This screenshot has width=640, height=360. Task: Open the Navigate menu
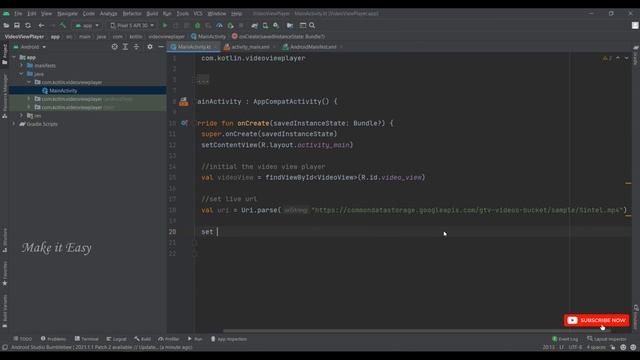pyautogui.click(x=67, y=13)
